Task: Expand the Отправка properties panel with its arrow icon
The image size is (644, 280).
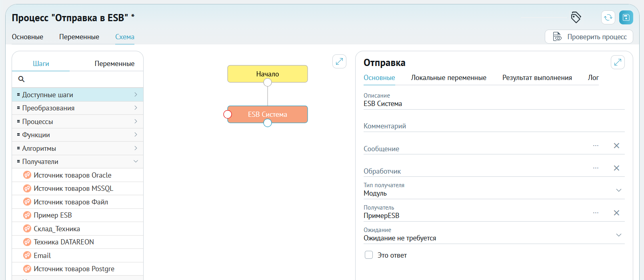Action: pos(618,62)
